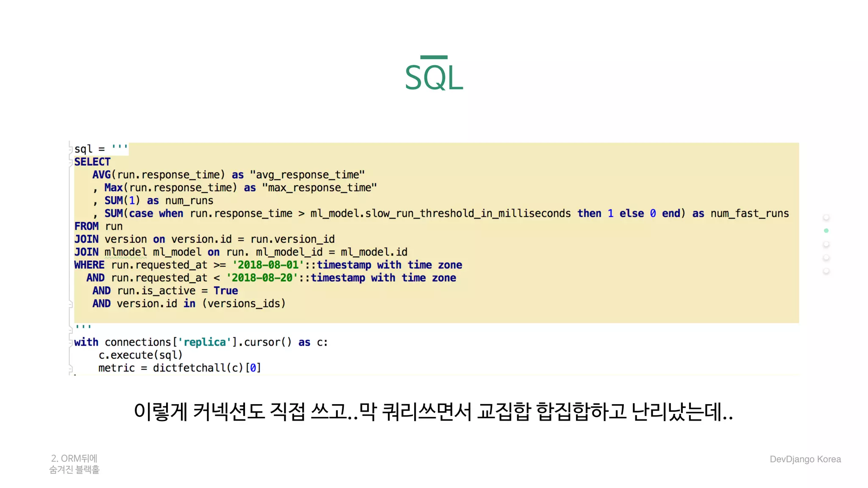Image resolution: width=868 pixels, height=488 pixels.
Task: Click 'slow_run_threshold_in_milliseconds' column text
Action: (468, 213)
